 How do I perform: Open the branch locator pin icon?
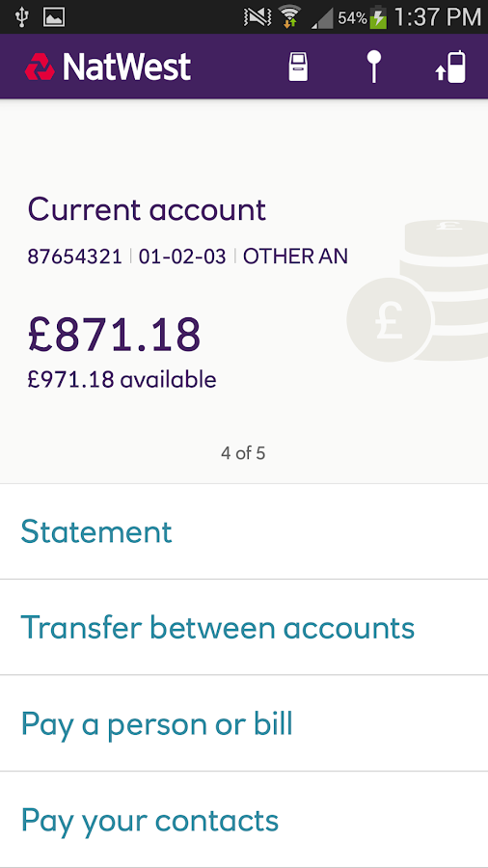click(x=374, y=67)
